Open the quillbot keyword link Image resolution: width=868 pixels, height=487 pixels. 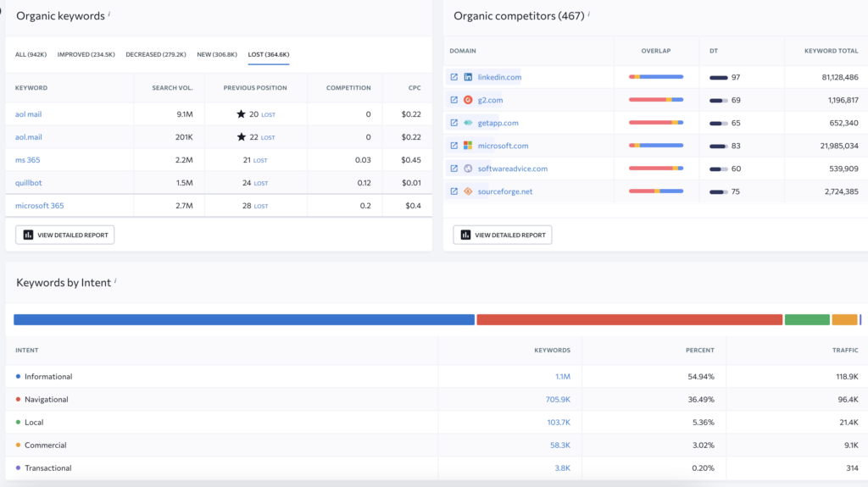click(28, 183)
